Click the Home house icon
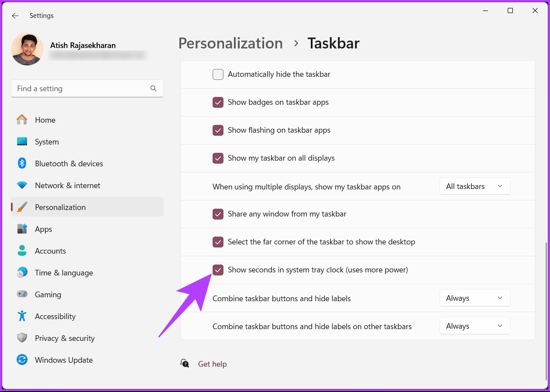 (x=22, y=120)
